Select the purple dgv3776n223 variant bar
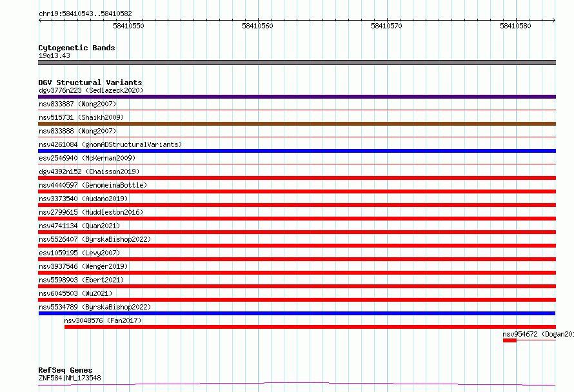Screen dimensions: 574x392 coord(297,97)
